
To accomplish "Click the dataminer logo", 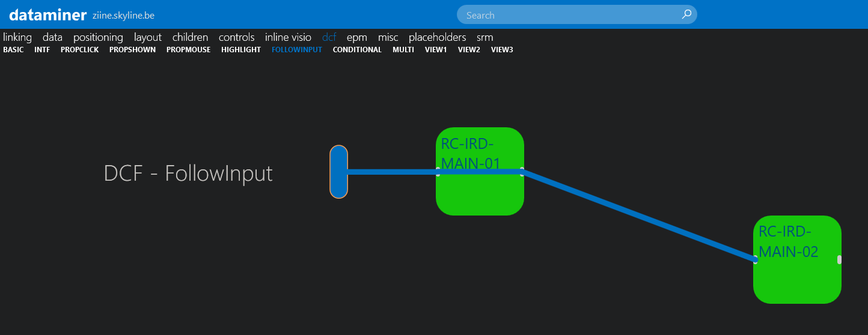I will [48, 14].
